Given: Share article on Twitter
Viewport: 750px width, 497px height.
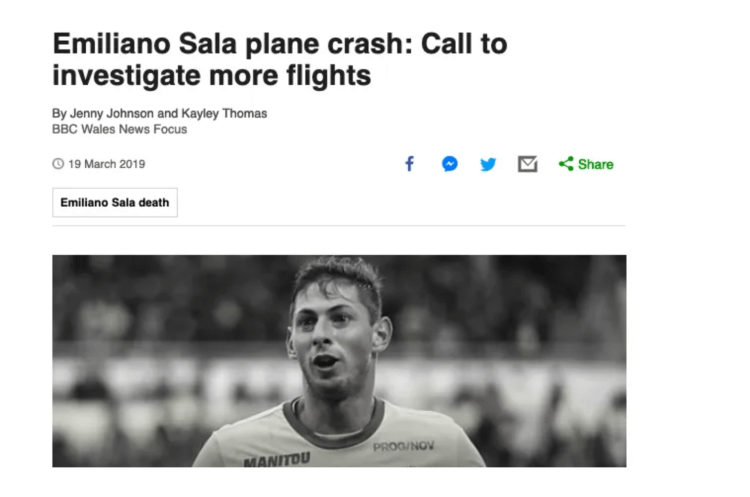Looking at the screenshot, I should [488, 164].
